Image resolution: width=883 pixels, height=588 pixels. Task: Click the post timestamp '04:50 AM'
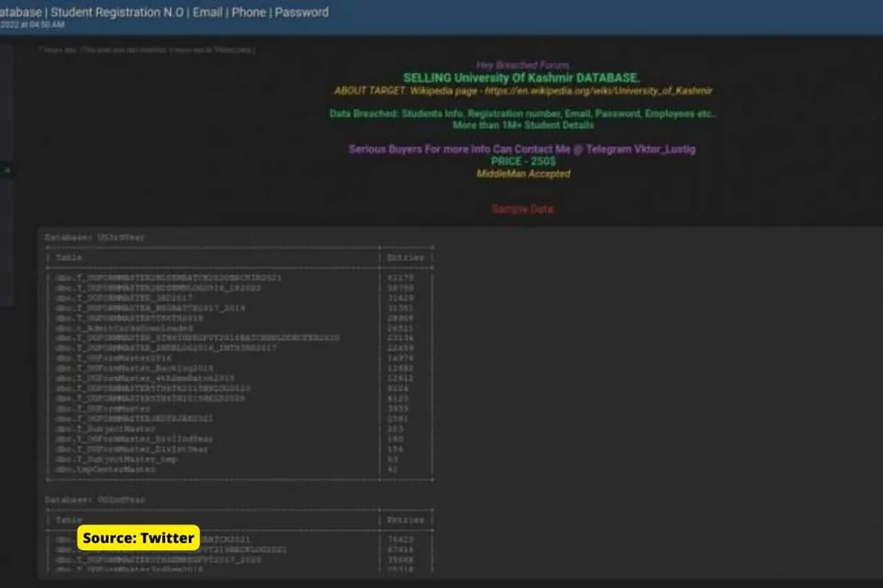tap(48, 25)
